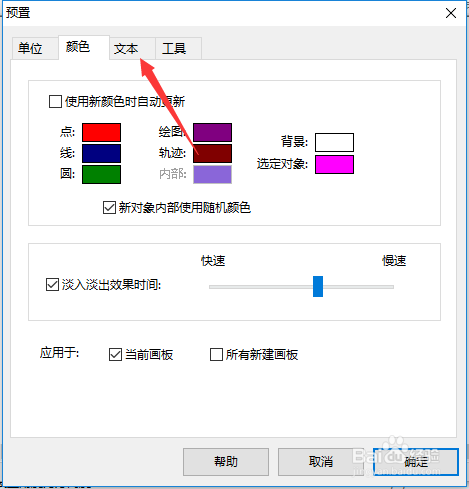This screenshot has height=489, width=469.
Task: Uncheck 新对象内部使用随机颜色 checkbox
Action: tap(109, 207)
